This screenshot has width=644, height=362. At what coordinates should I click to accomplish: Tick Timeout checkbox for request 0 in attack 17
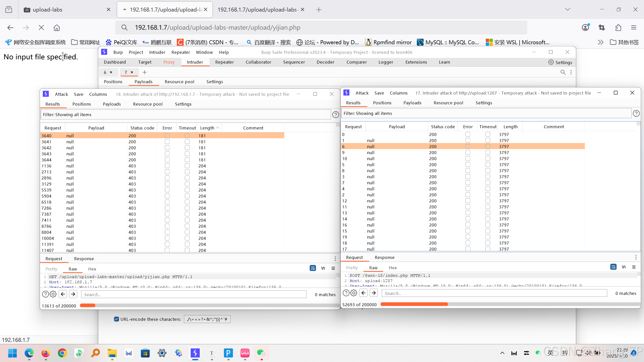(488, 134)
